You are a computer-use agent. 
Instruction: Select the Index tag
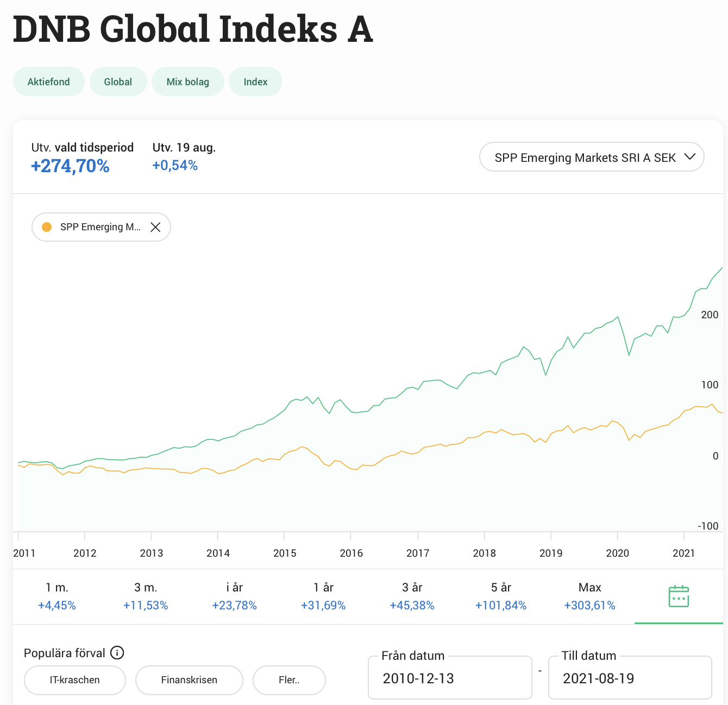click(x=255, y=81)
